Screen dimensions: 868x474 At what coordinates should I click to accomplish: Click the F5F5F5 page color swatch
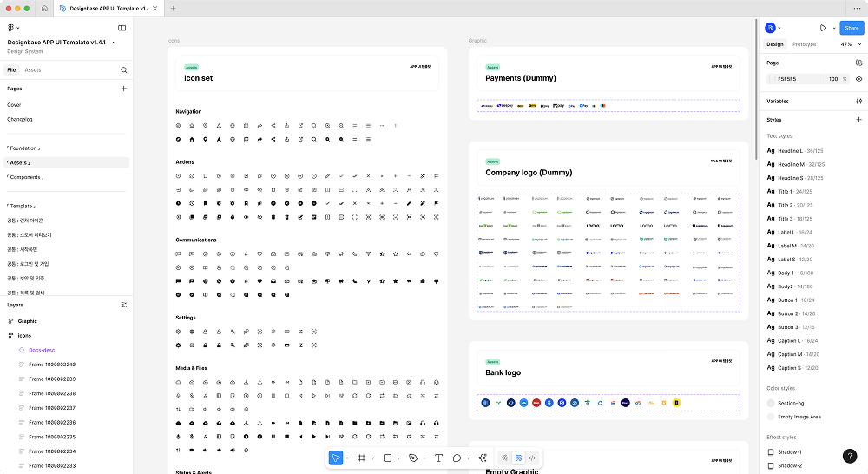[773, 79]
